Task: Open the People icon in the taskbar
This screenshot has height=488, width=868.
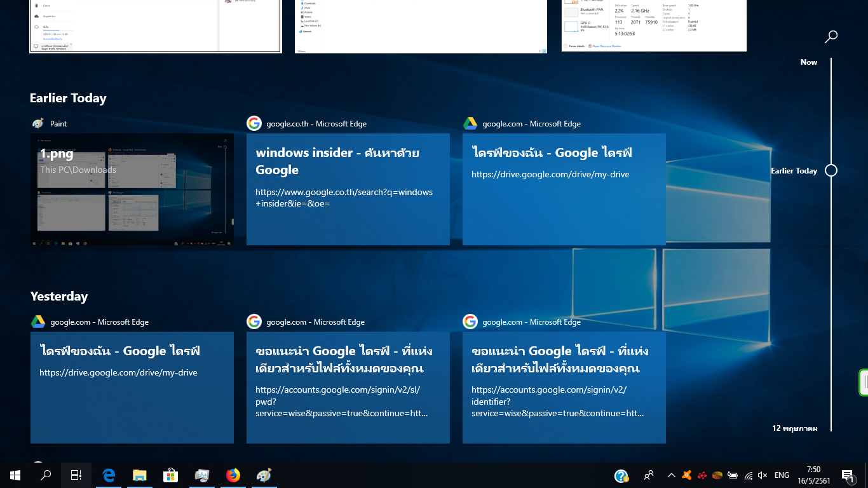Action: (x=649, y=475)
